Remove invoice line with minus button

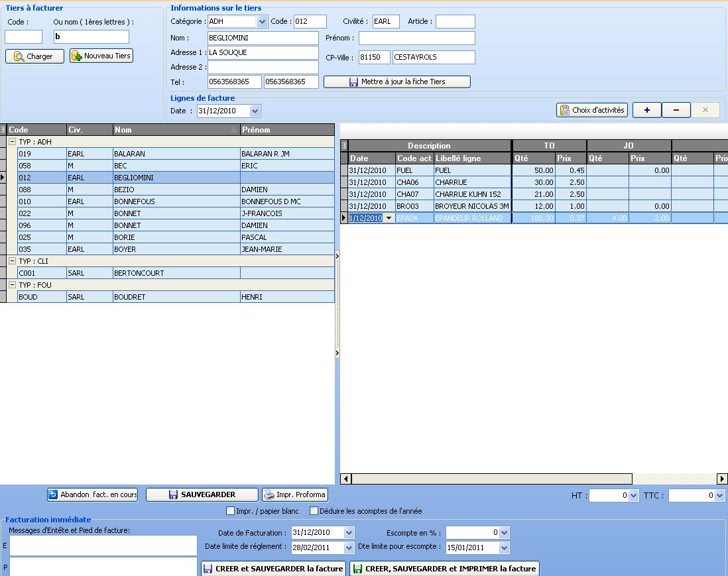point(676,110)
